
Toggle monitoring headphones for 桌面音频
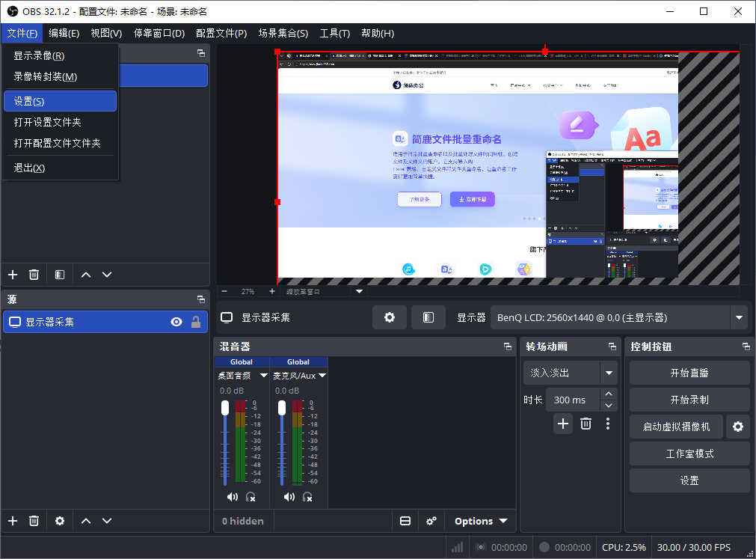tap(251, 497)
